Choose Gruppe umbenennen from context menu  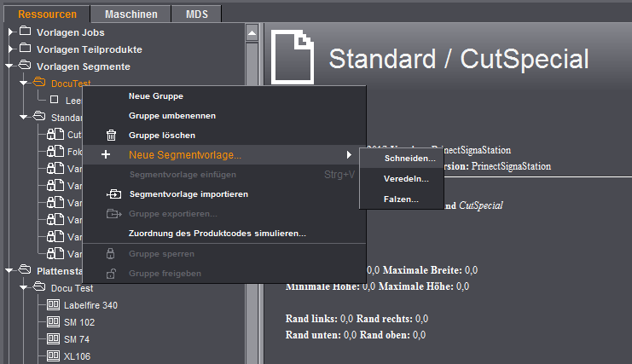(x=171, y=116)
